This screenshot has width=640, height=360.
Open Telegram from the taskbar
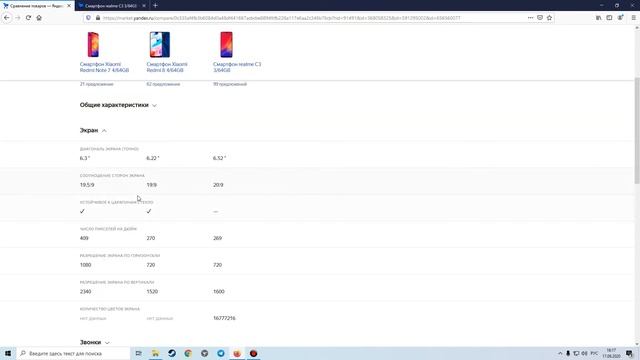point(221,353)
